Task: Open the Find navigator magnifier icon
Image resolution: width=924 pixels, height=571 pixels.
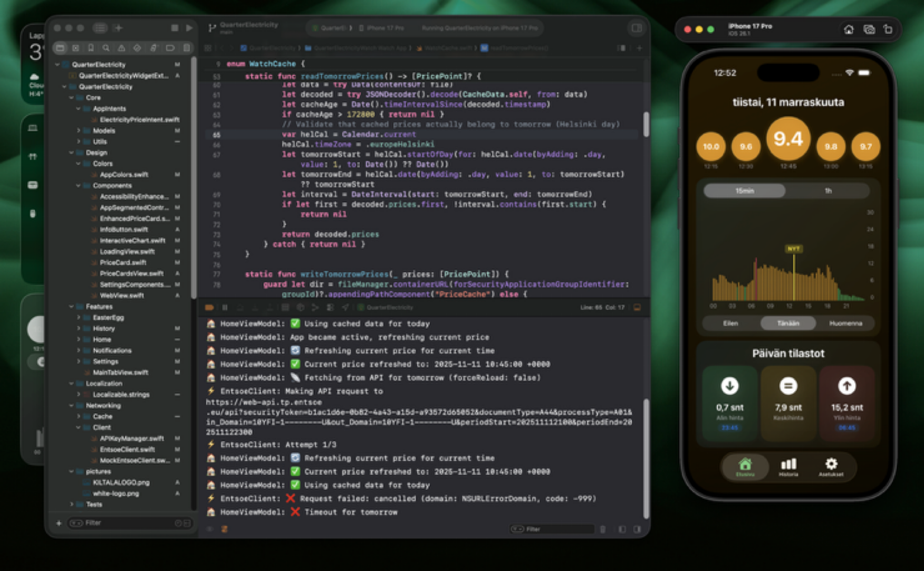Action: [106, 48]
